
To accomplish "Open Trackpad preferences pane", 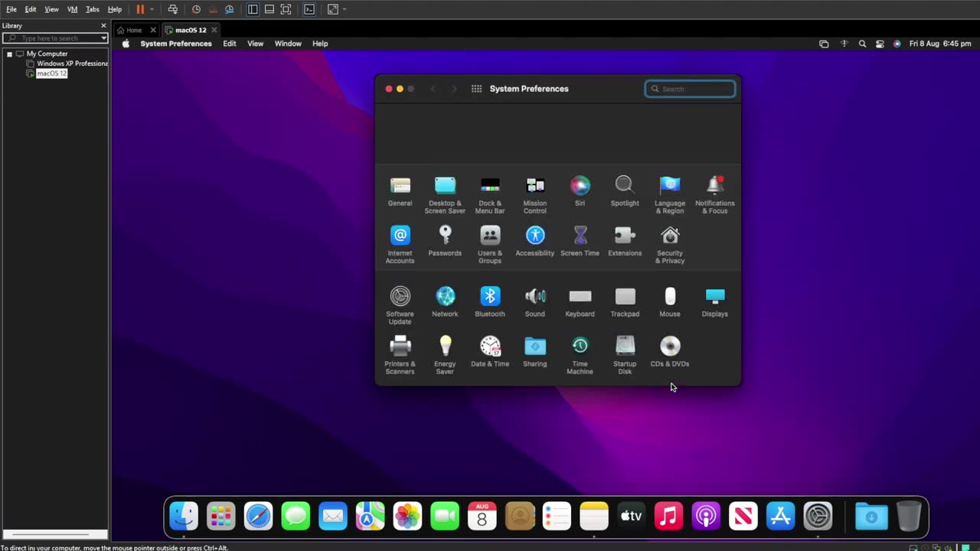I will tap(625, 302).
